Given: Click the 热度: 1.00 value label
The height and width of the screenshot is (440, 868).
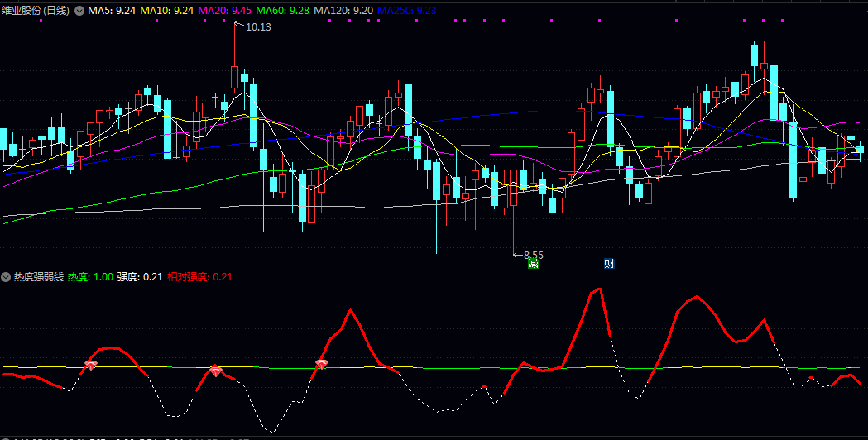Looking at the screenshot, I should pyautogui.click(x=90, y=277).
